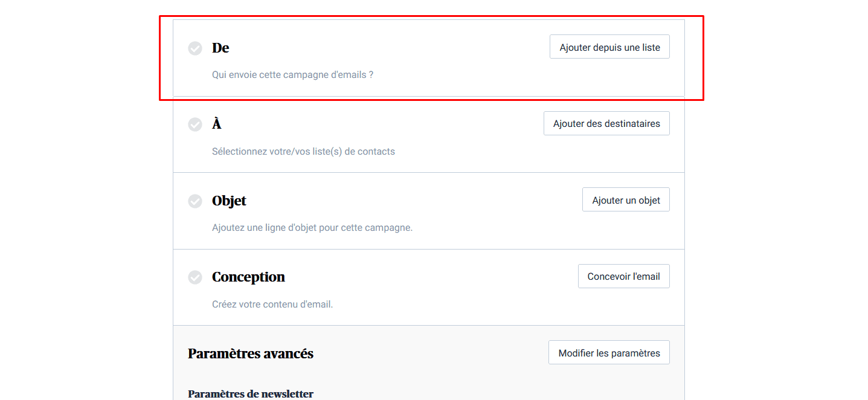This screenshot has height=400, width=868.
Task: Open 'Ajouter un objet'
Action: point(626,199)
